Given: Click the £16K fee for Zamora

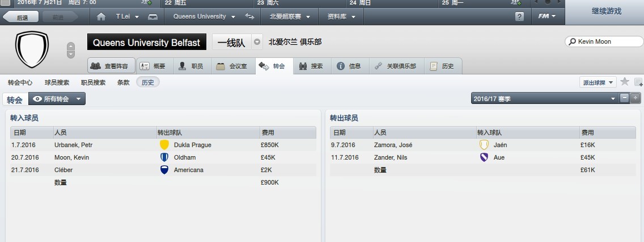Looking at the screenshot, I should coord(588,145).
